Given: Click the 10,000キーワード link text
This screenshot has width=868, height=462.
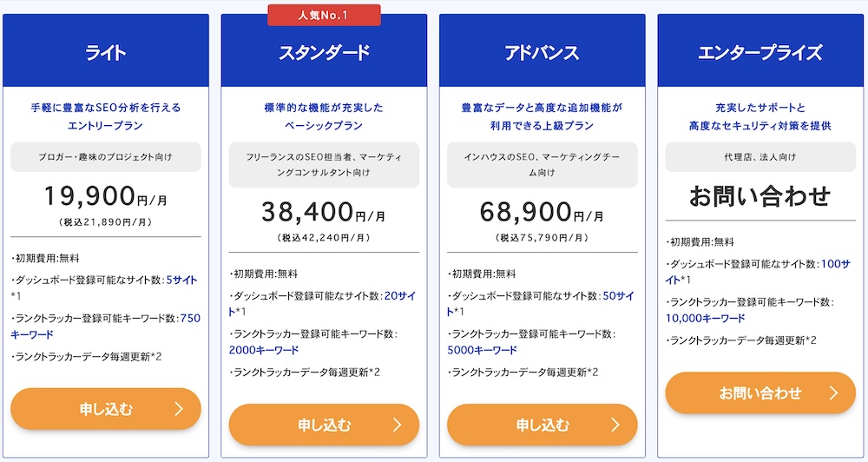Looking at the screenshot, I should tap(705, 318).
